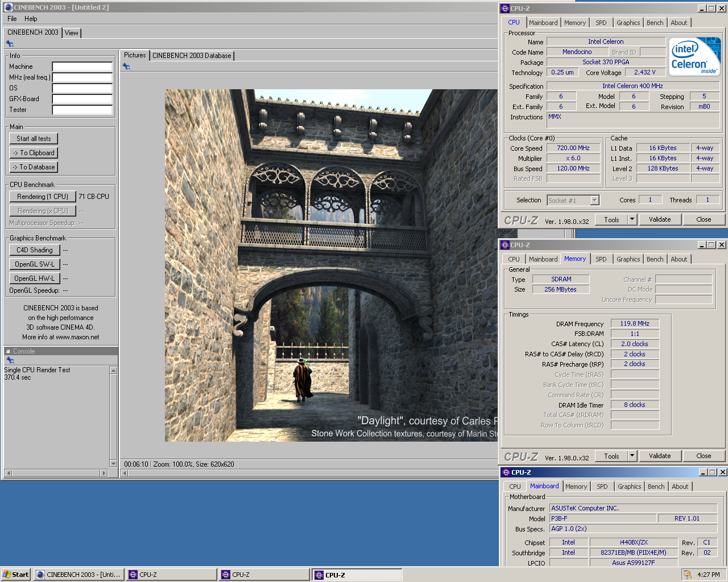Click CINEBENCH 2003 taskbar button
Screen dimensions: 728x582
coord(79,575)
